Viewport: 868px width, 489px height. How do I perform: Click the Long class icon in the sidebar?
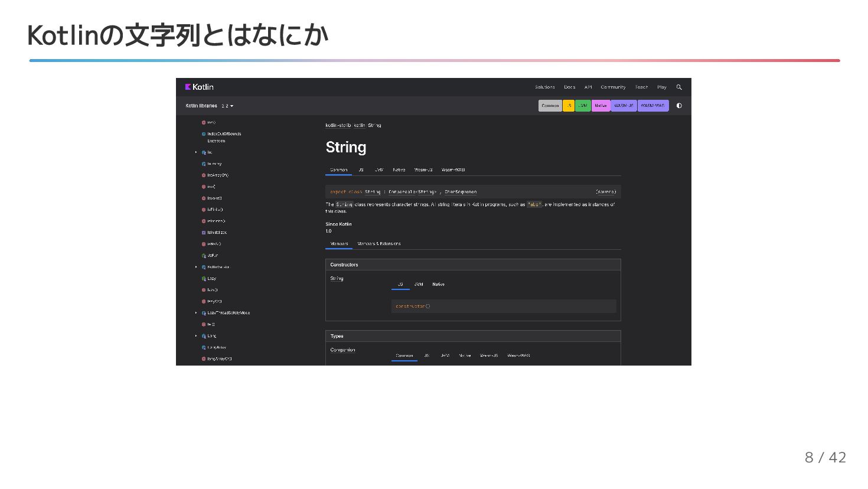204,336
